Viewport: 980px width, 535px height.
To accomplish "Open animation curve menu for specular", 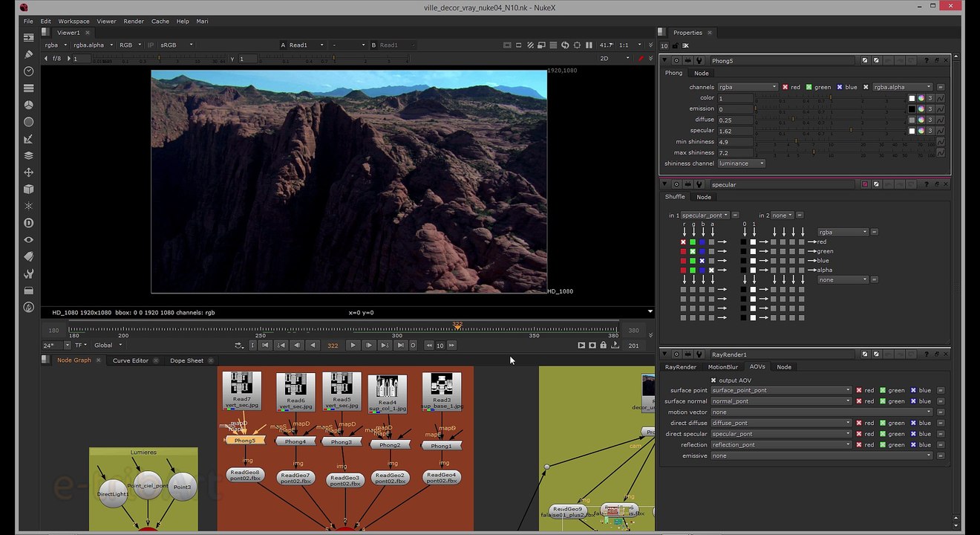I will pos(941,131).
